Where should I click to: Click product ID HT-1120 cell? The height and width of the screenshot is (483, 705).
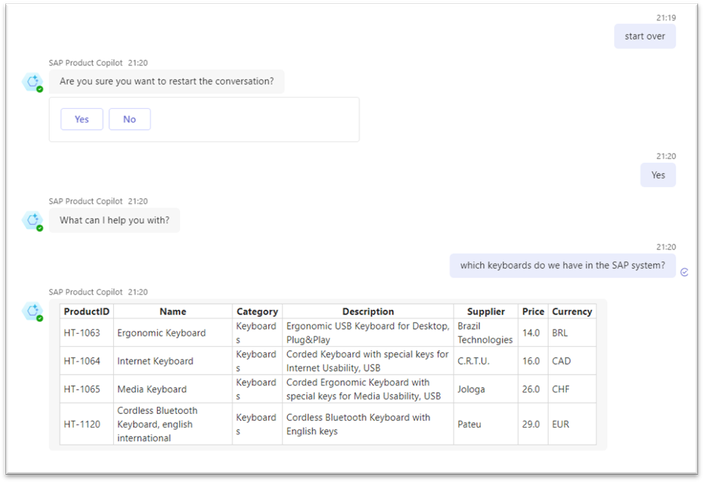86,424
